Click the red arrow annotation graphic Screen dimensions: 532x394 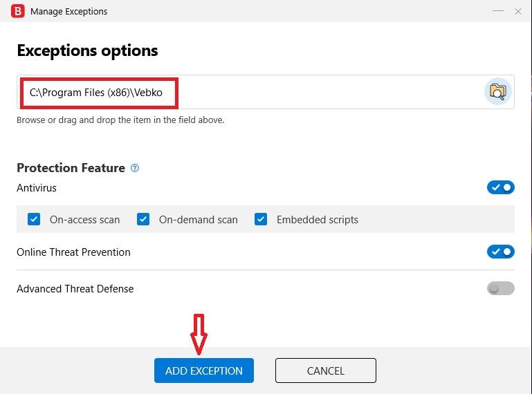pos(199,335)
